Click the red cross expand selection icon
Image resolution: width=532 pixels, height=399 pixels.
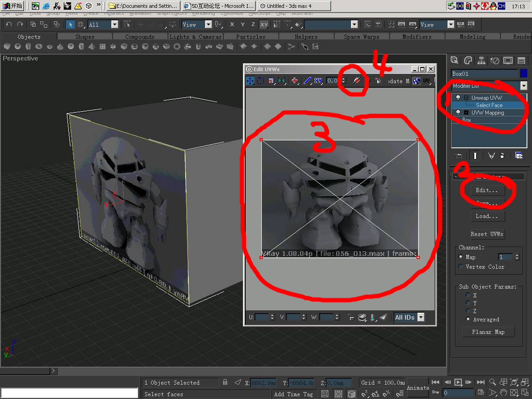pos(295,81)
